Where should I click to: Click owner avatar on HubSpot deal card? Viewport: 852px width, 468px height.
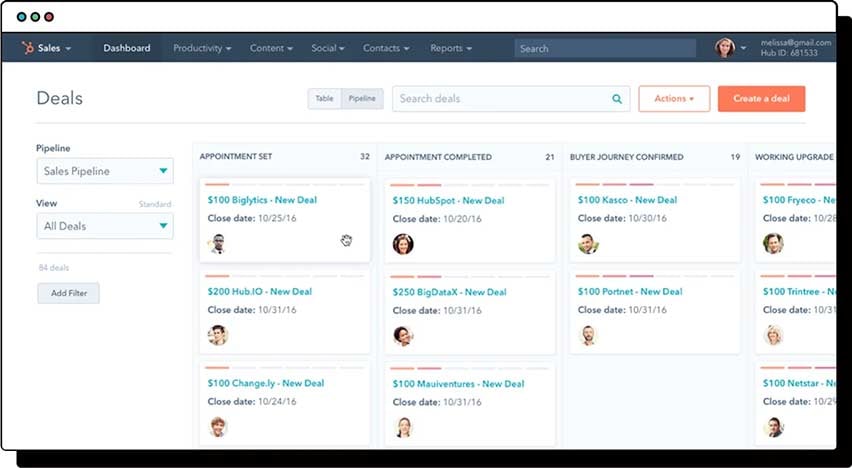click(x=403, y=244)
